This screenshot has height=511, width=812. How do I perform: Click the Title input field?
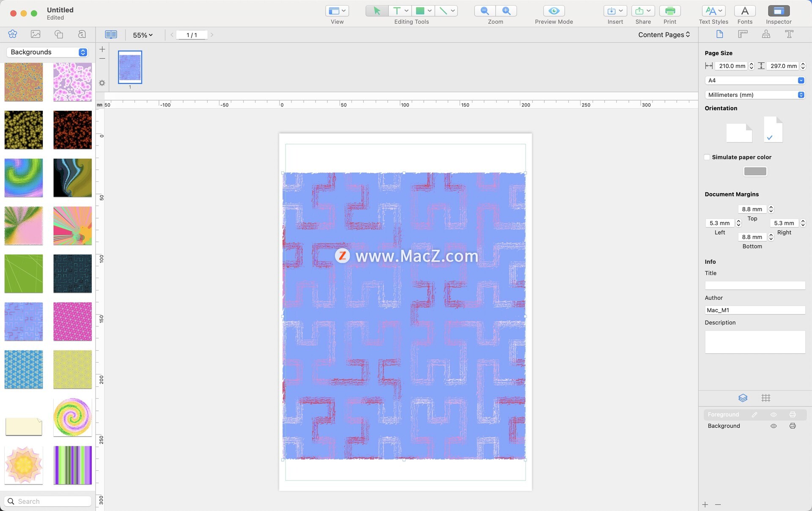point(754,285)
